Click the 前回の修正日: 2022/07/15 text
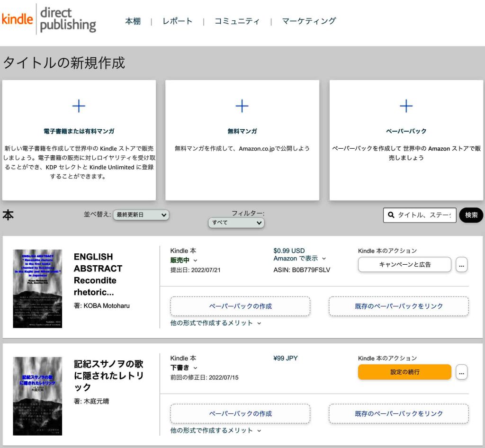Viewport: 485px width, 448px height. coord(204,377)
